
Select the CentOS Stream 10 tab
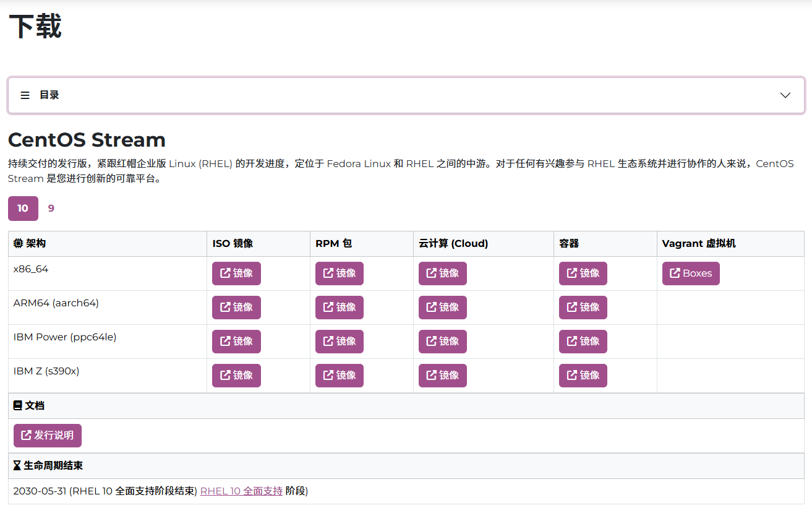[x=23, y=209]
